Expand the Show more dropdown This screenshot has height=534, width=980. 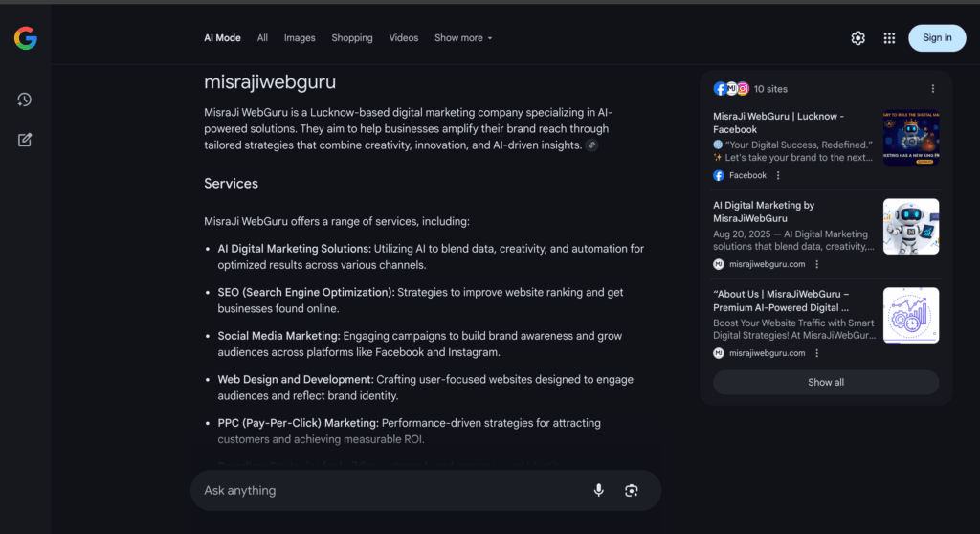[x=463, y=38]
